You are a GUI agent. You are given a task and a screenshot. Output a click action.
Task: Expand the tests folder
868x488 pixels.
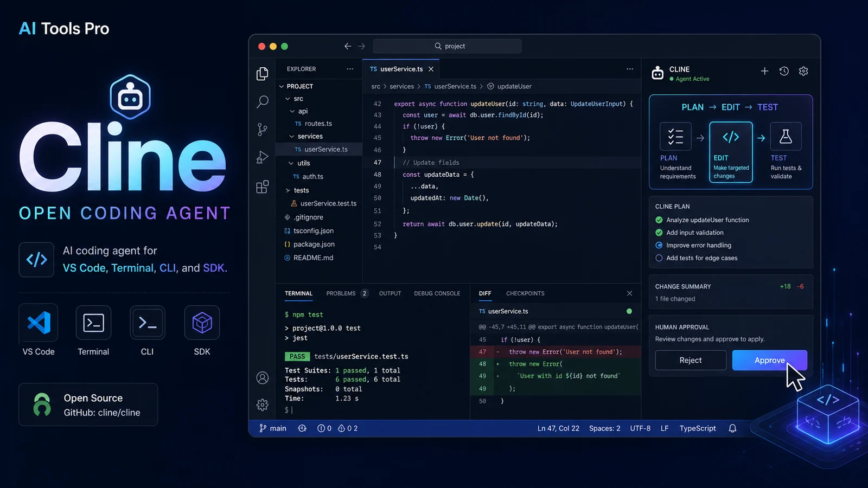[x=288, y=190]
